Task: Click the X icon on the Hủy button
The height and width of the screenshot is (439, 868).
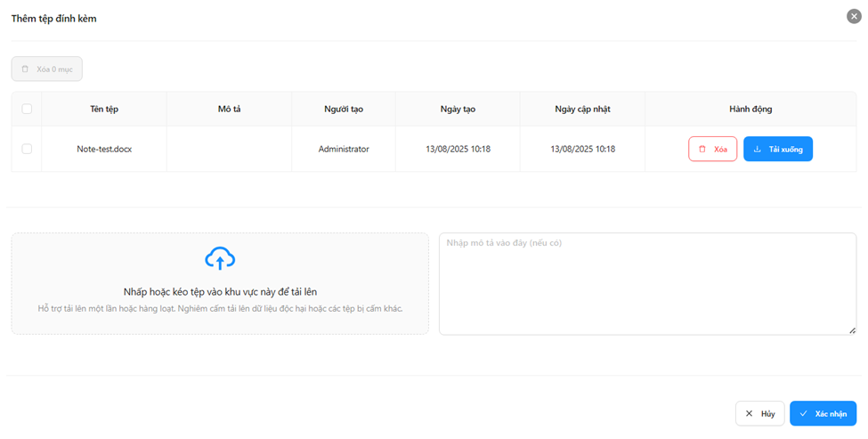Action: pos(749,414)
